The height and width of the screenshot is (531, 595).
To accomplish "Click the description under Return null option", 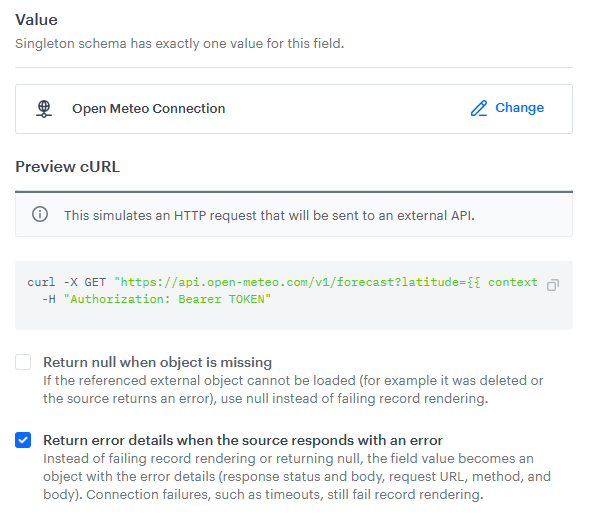I will 293,390.
